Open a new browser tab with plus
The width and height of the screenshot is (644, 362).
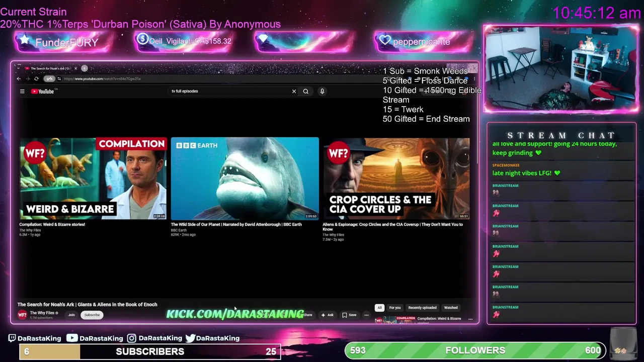pos(85,68)
